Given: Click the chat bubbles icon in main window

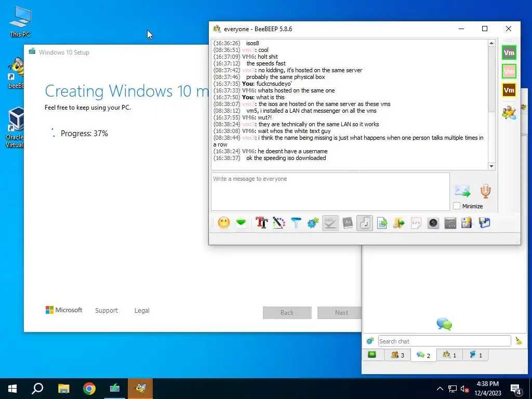Looking at the screenshot, I should pyautogui.click(x=444, y=324).
